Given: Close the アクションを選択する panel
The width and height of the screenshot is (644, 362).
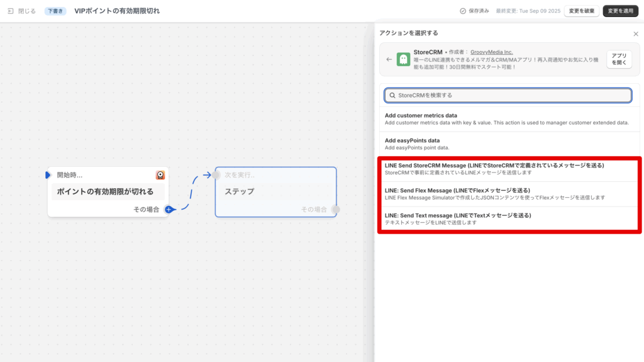Looking at the screenshot, I should 635,33.
